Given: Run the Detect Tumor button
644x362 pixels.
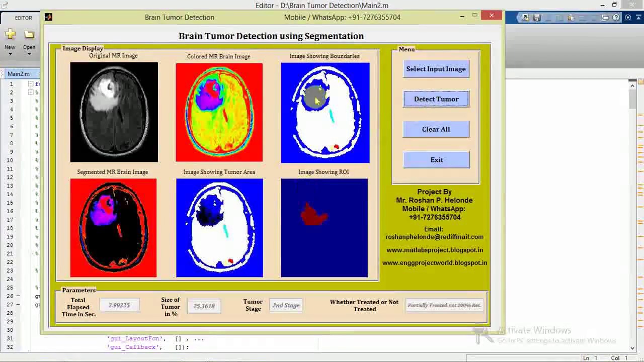Looking at the screenshot, I should (436, 99).
